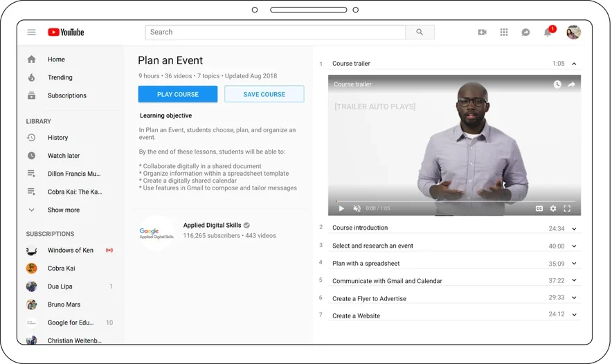Image resolution: width=612 pixels, height=364 pixels.
Task: Open the notifications bell
Action: (548, 32)
